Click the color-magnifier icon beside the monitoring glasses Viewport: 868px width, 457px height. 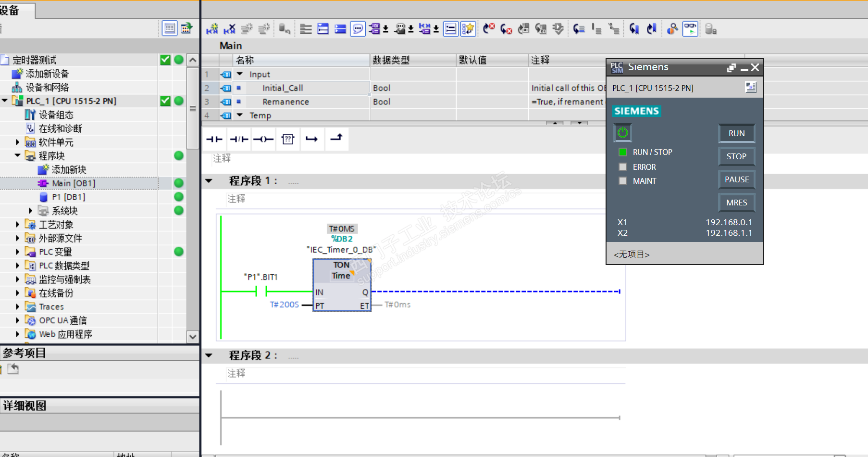tap(672, 29)
